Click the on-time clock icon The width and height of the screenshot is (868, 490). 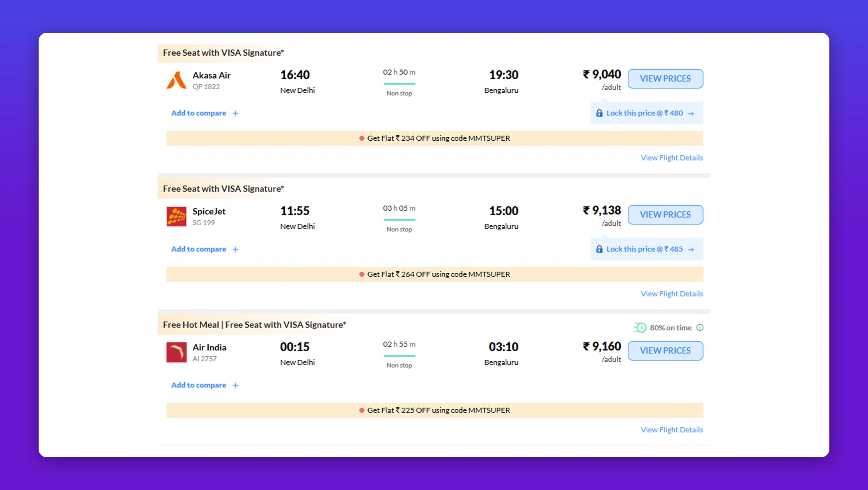[x=640, y=327]
